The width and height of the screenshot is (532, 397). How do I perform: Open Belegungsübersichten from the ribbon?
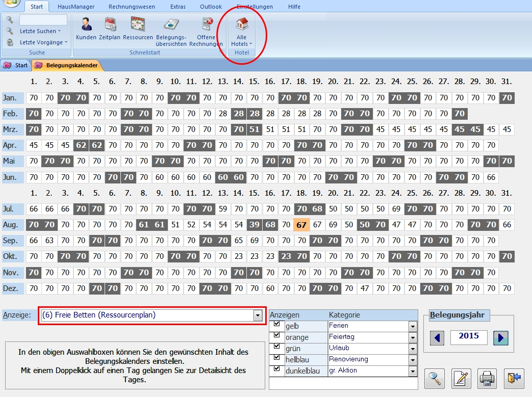coord(171,31)
